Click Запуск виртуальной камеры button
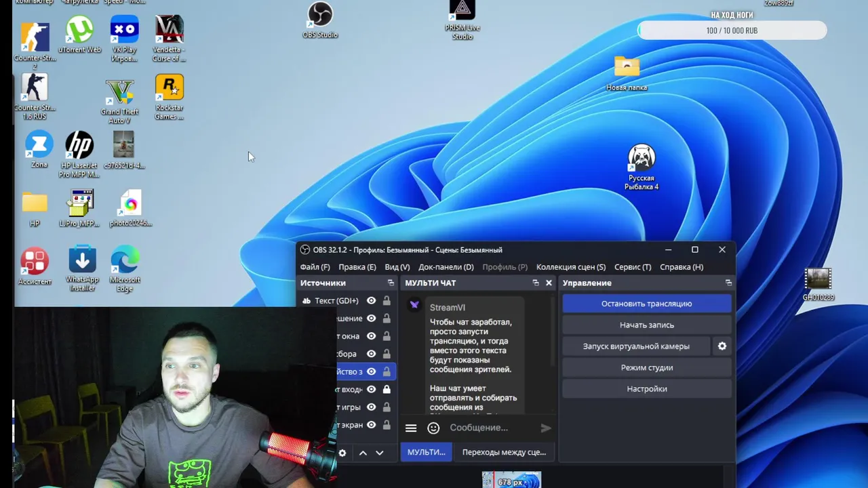 click(636, 346)
